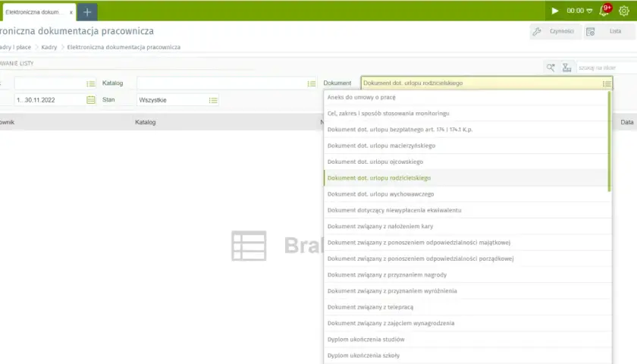The image size is (637, 364).
Task: Sort by the Data column header
Action: pos(627,122)
